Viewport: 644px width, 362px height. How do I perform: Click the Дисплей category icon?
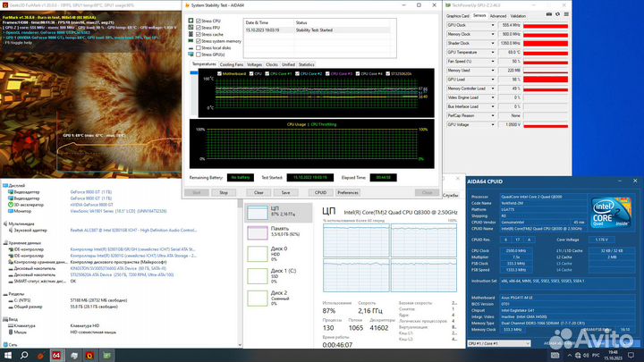point(5,186)
